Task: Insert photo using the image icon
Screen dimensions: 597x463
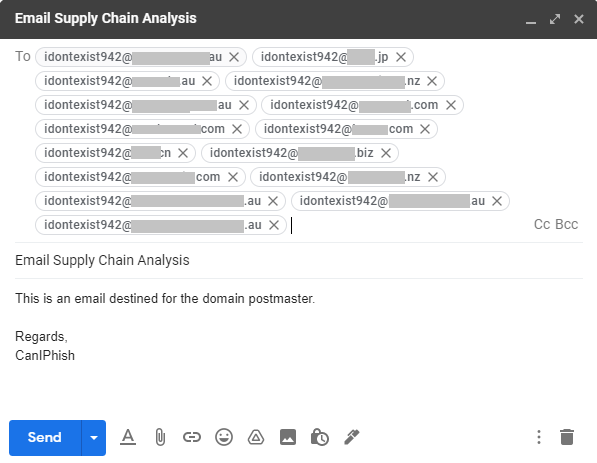Action: pyautogui.click(x=288, y=437)
